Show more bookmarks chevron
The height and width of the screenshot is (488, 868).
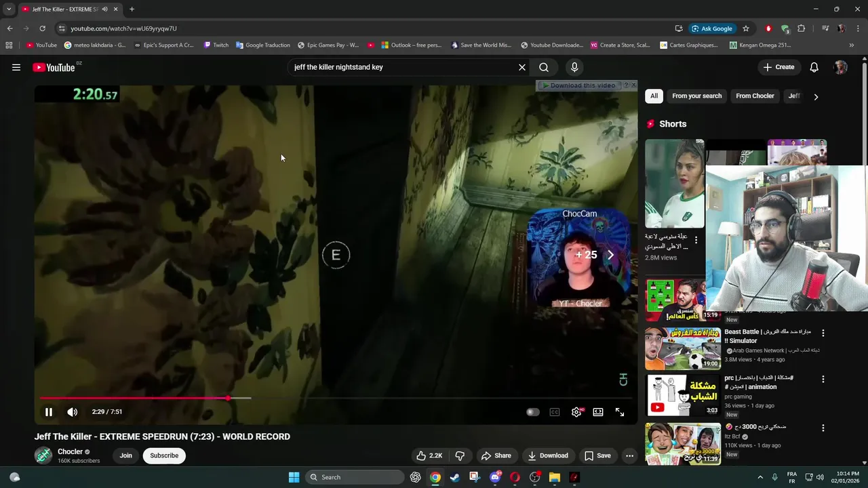852,45
